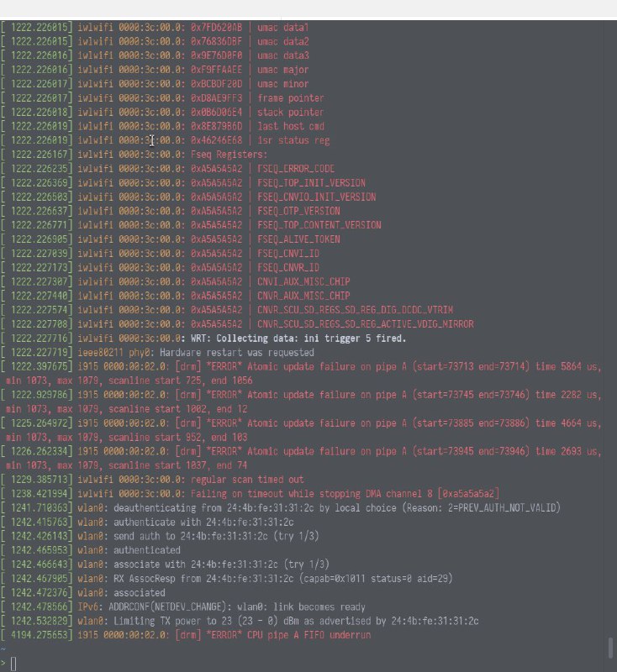The image size is (617, 672).
Task: Click the shell prompt cursor at bottom
Action: pyautogui.click(x=13, y=664)
